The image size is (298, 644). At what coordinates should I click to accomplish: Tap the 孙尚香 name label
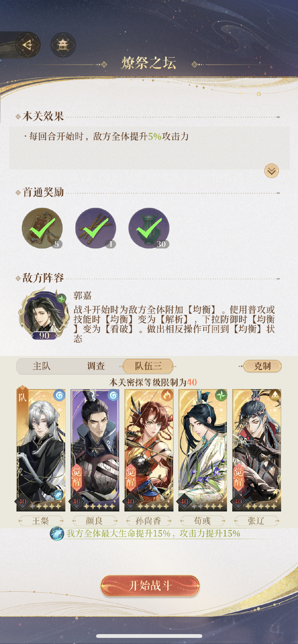[x=148, y=521]
